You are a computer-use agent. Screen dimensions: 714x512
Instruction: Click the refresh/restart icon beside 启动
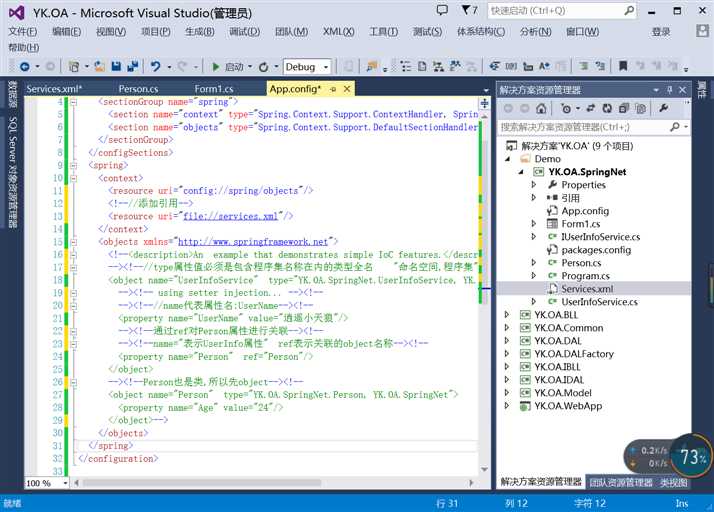(x=264, y=67)
